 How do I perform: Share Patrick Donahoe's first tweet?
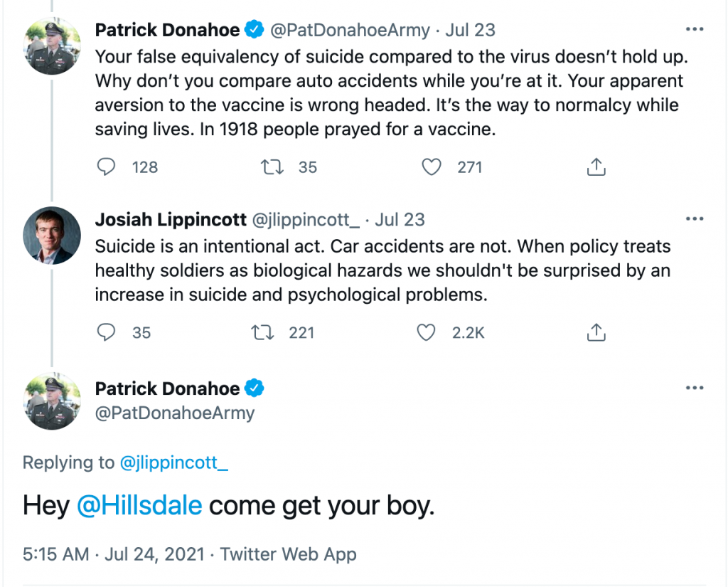pos(596,167)
